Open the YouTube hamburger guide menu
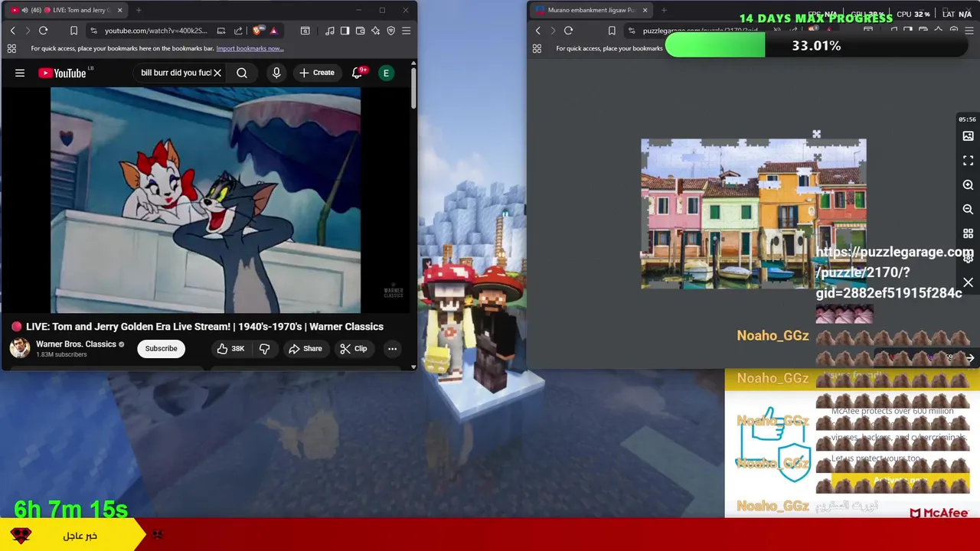 point(20,73)
